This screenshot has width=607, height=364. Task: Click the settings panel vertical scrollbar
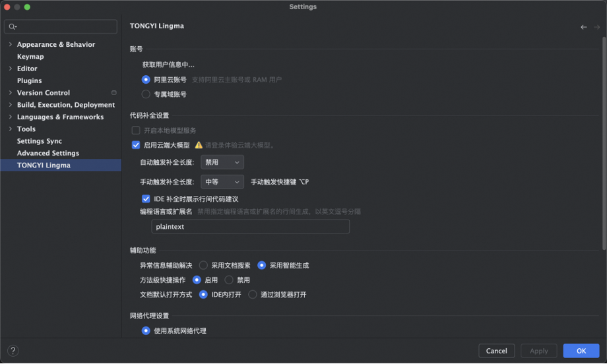pos(604,143)
